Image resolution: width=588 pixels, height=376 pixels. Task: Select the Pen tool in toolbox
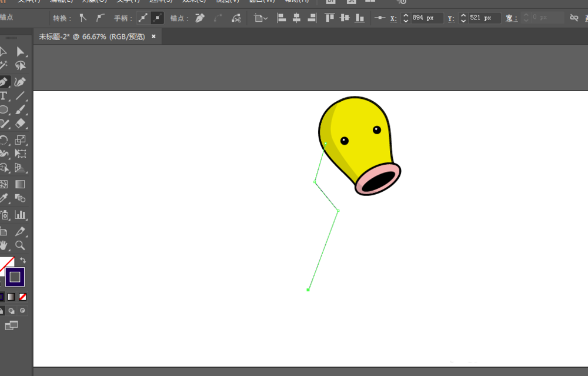click(x=4, y=82)
